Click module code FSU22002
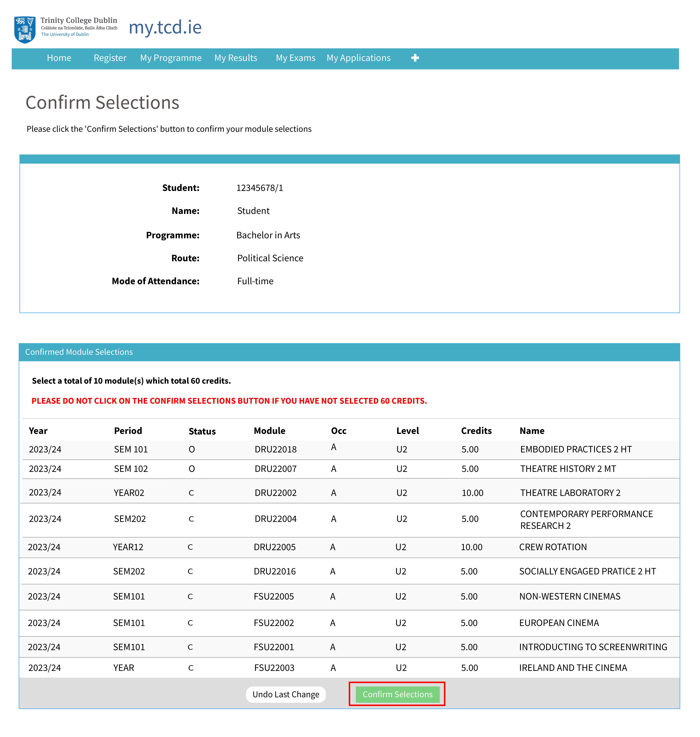The image size is (700, 737). pyautogui.click(x=274, y=623)
